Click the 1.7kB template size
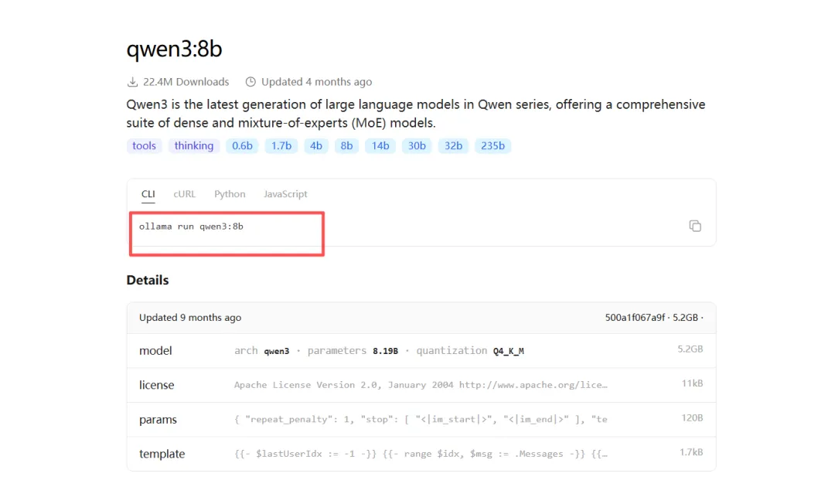835x504 pixels. click(691, 452)
